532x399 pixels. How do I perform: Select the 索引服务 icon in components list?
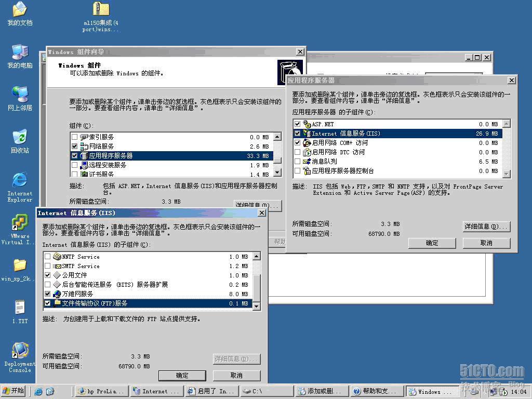(84, 137)
